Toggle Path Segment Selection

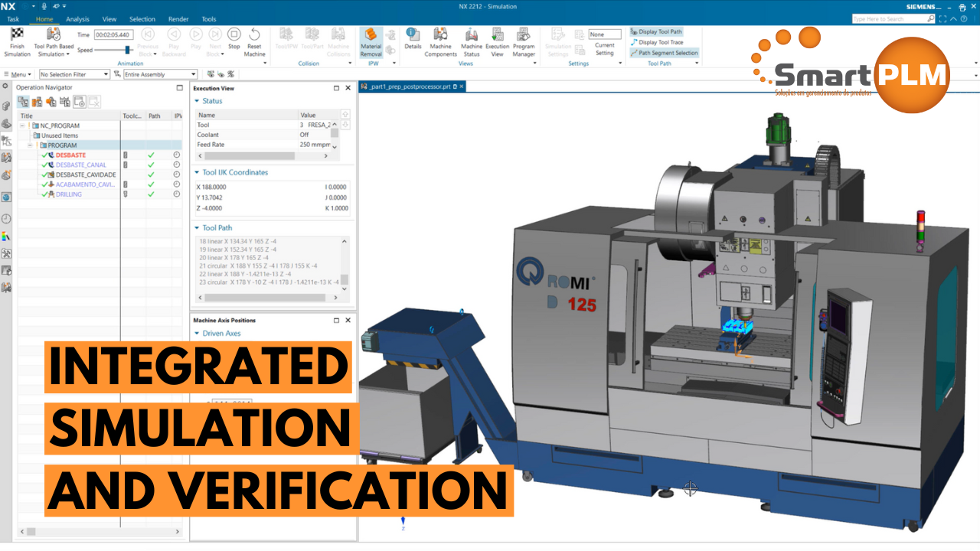(x=663, y=53)
